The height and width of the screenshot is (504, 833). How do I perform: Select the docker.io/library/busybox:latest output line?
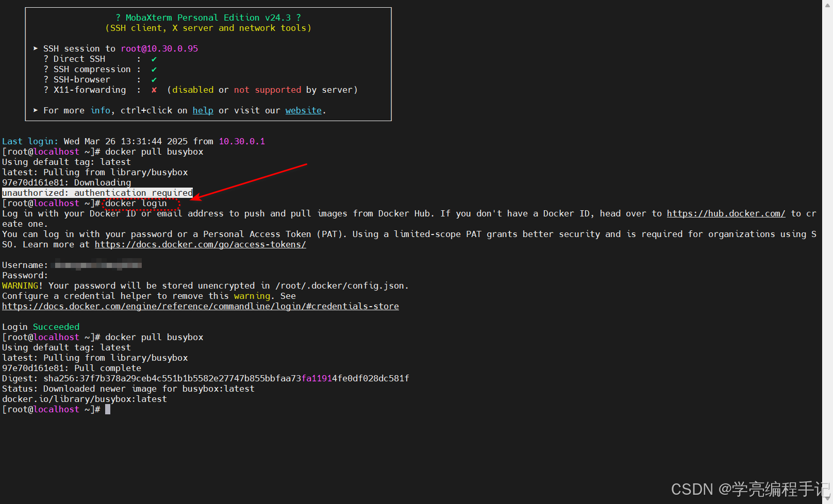point(84,399)
